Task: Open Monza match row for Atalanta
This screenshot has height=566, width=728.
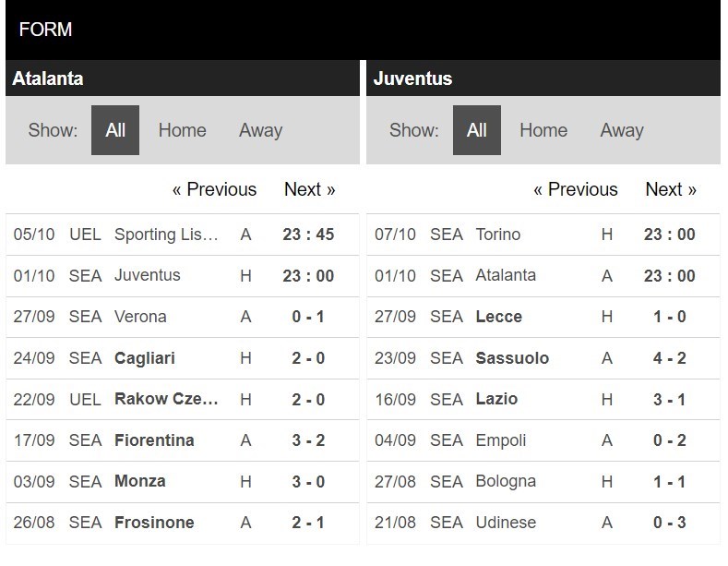Action: coord(140,481)
